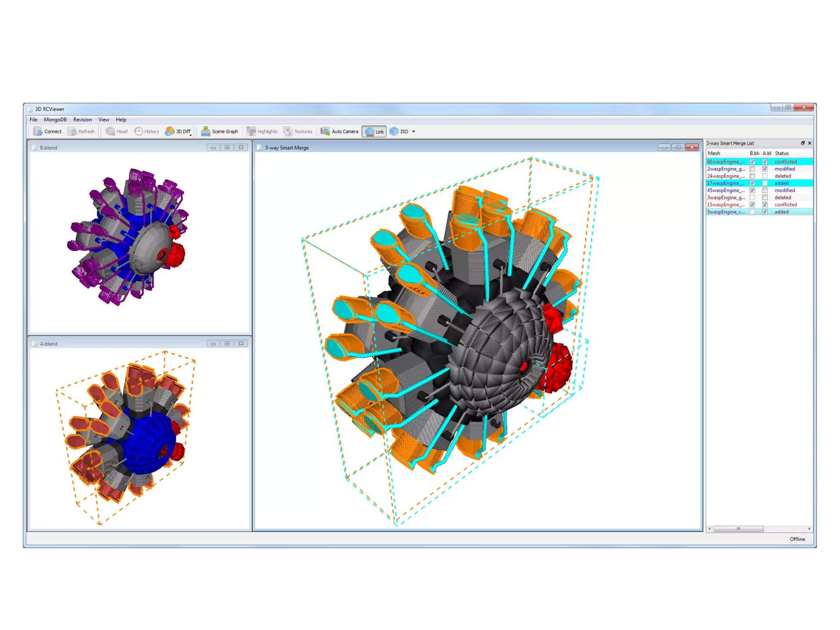This screenshot has height=630, width=840.
Task: Sort by the Status column header
Action: pyautogui.click(x=782, y=153)
